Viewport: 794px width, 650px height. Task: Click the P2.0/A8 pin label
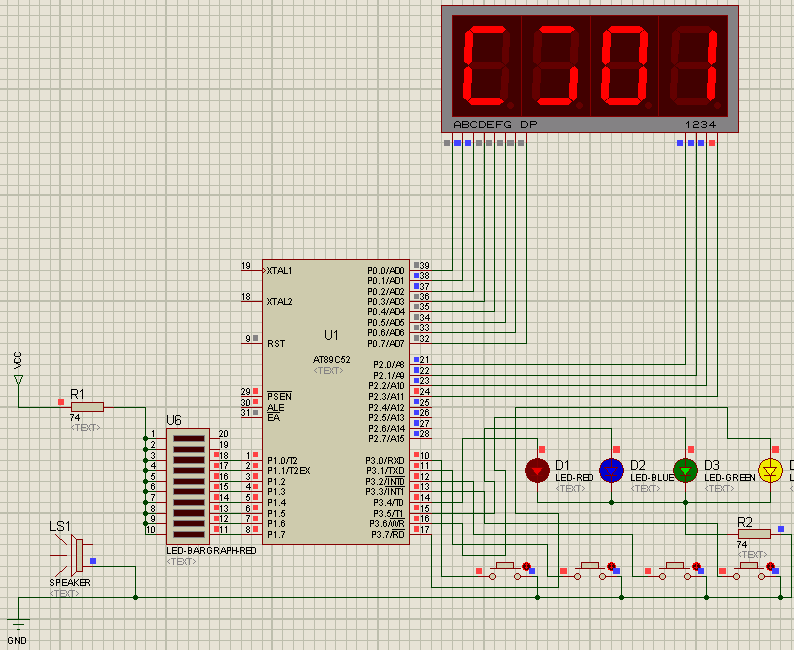[389, 365]
